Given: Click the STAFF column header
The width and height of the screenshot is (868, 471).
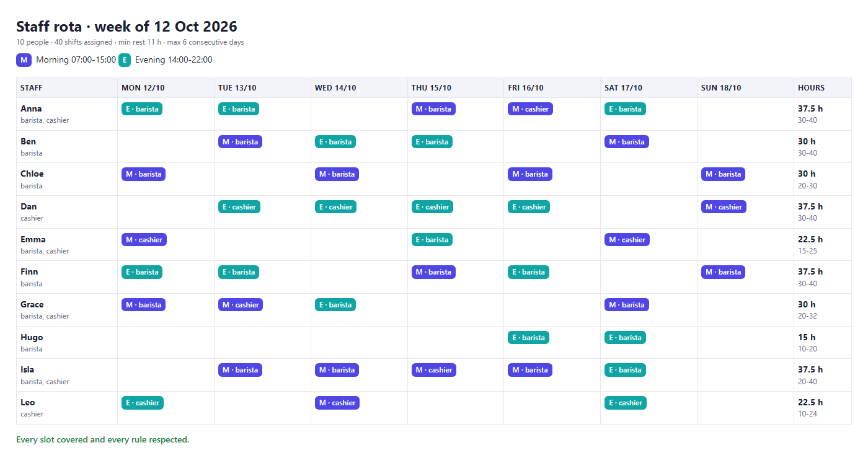Looking at the screenshot, I should (67, 88).
